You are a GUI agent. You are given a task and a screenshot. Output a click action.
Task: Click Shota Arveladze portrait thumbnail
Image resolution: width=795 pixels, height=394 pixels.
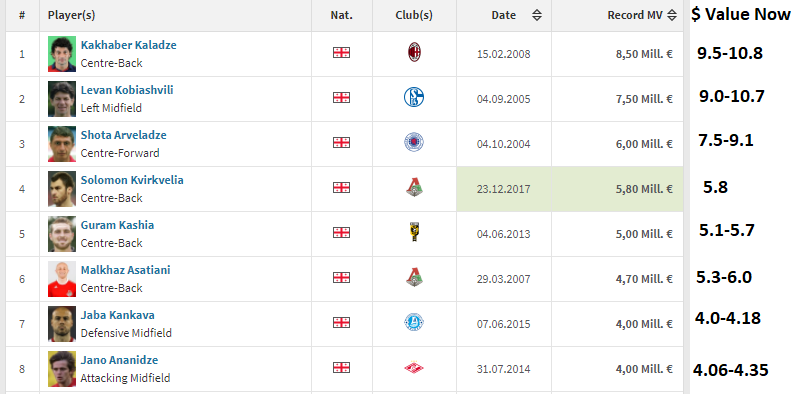click(62, 144)
